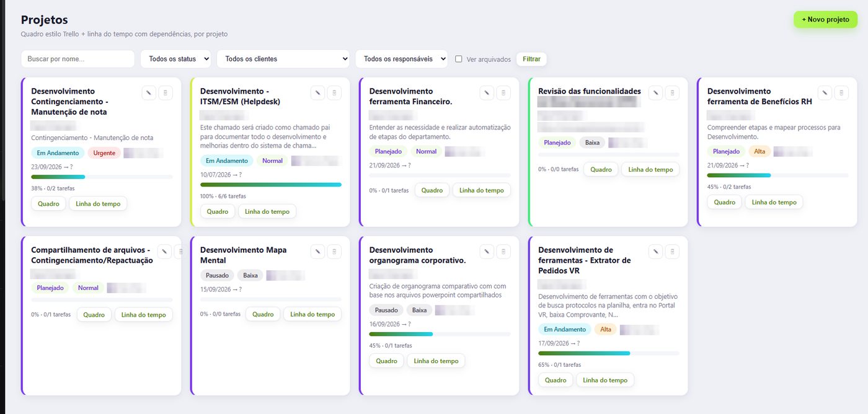Open Quadro for ferramenta de Benefícios RH

pyautogui.click(x=725, y=202)
